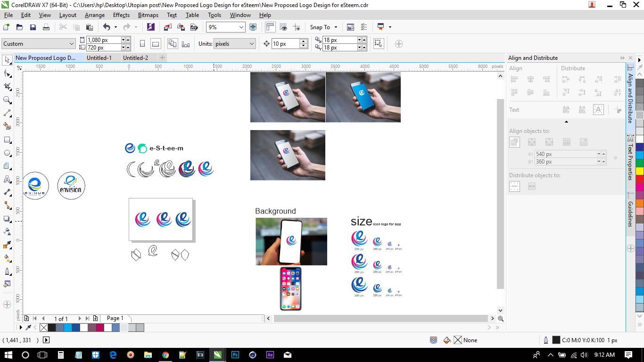Click the Page 1 tab
644x362 pixels.
[115, 318]
